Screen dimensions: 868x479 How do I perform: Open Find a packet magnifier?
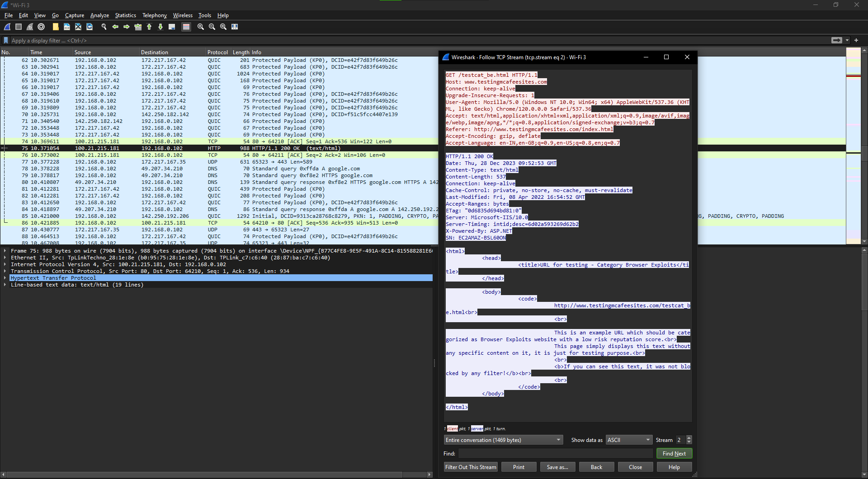pyautogui.click(x=104, y=27)
